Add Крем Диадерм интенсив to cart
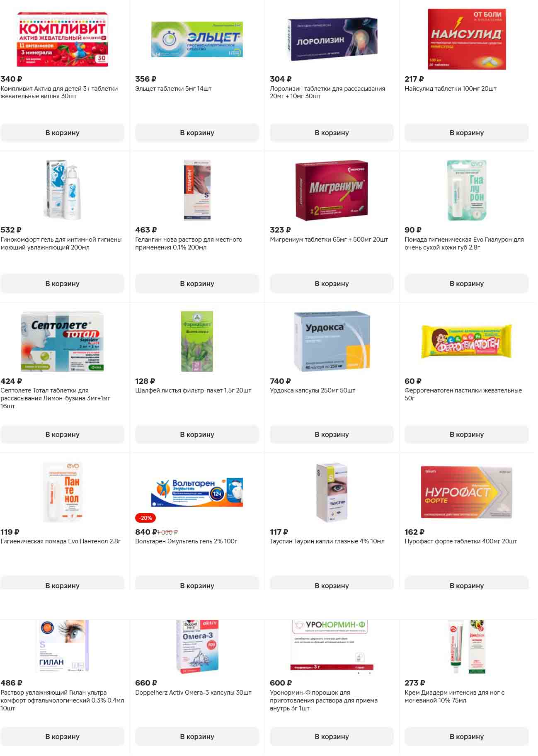 467,737
